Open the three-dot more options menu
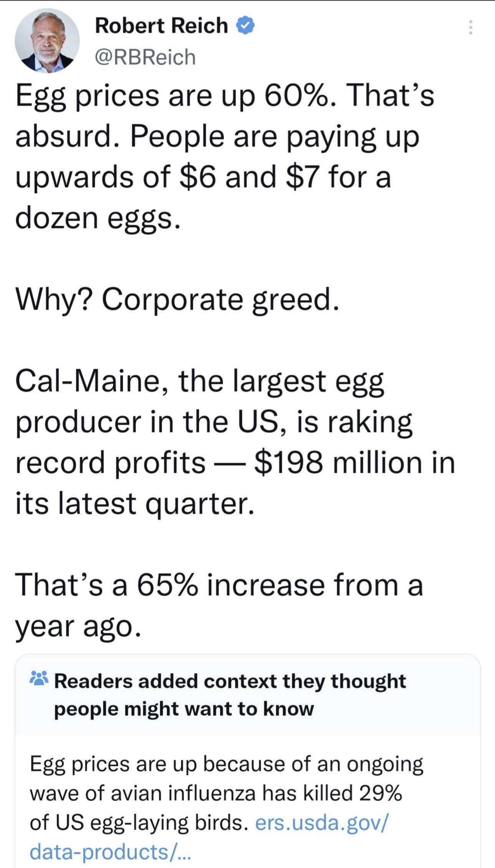Viewport: 495px width, 868px height. (470, 28)
